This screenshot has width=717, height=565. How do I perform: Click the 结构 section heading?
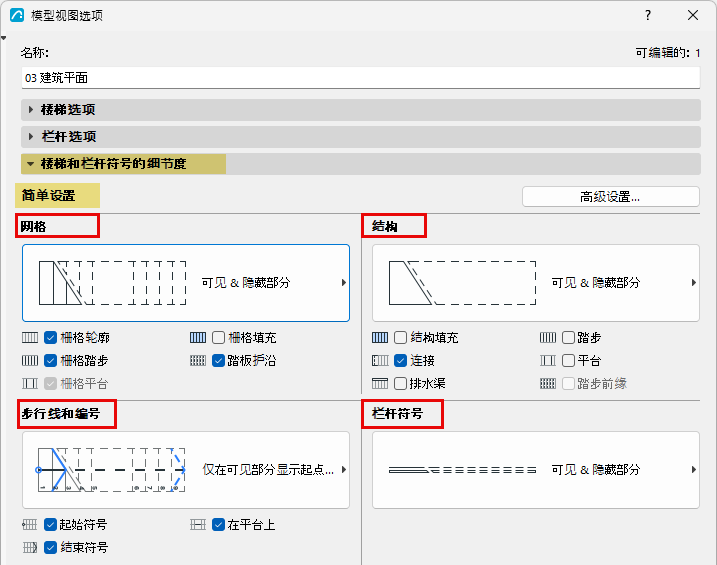[x=385, y=226]
